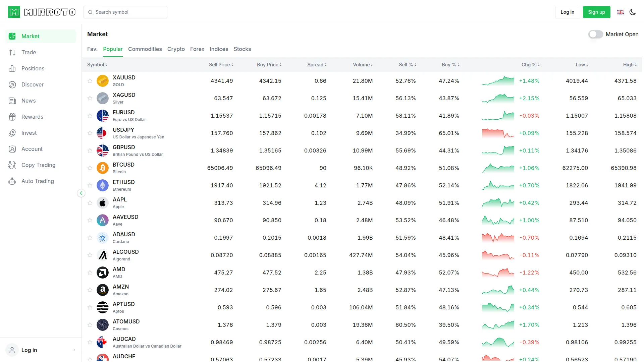Open the News section icon
This screenshot has height=362, width=644.
[12, 101]
